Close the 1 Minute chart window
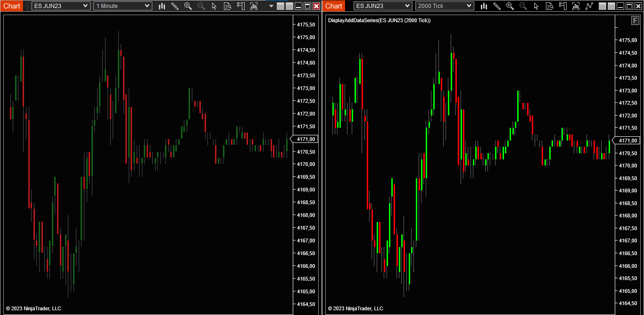644x315 pixels. tap(316, 6)
